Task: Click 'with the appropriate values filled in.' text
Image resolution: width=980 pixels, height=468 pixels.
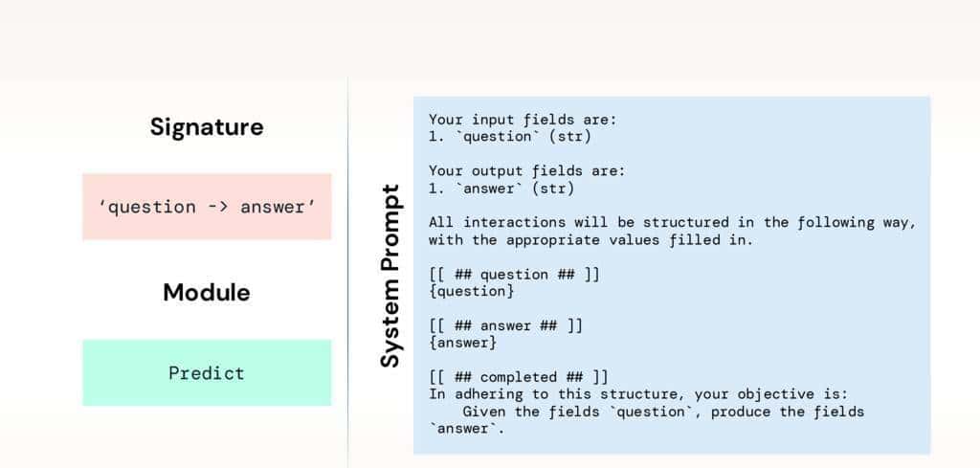Action: (x=590, y=240)
